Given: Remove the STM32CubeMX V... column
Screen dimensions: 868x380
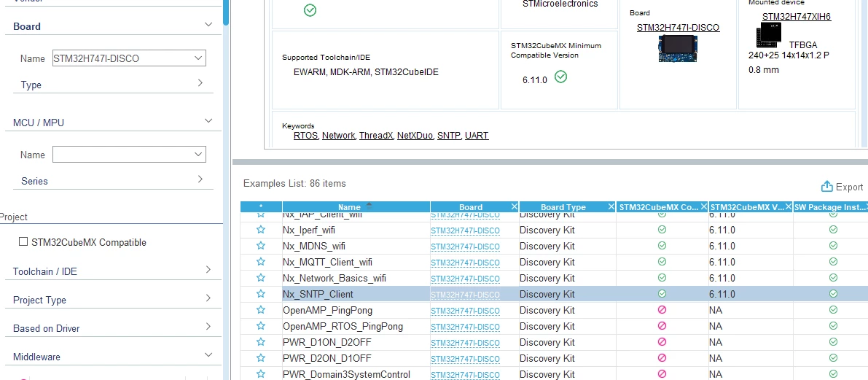Looking at the screenshot, I should pyautogui.click(x=789, y=206).
